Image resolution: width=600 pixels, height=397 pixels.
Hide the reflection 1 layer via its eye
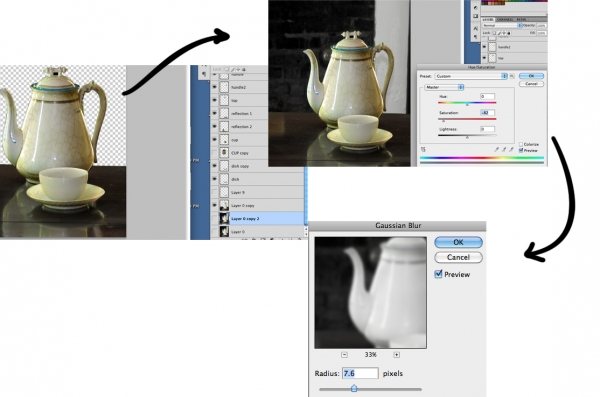[214, 113]
